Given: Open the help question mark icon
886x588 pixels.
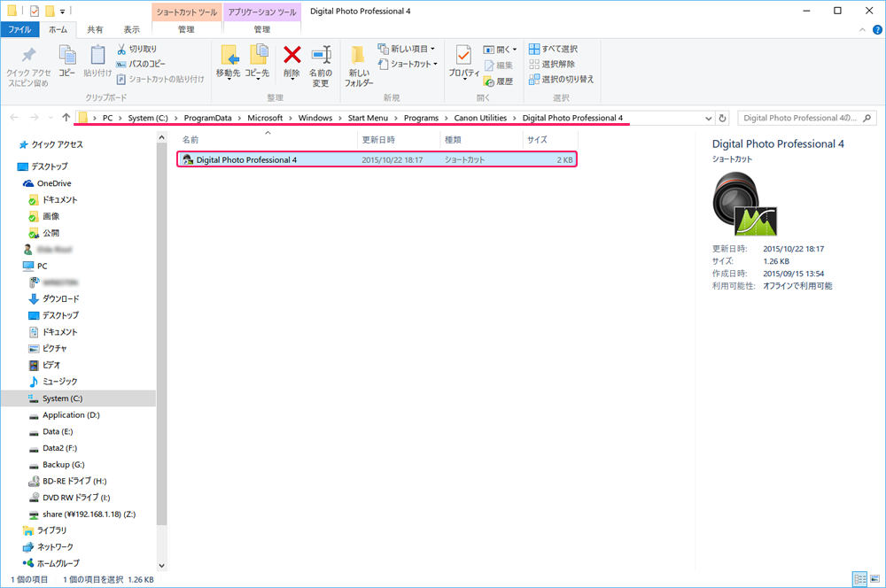Looking at the screenshot, I should [x=877, y=30].
